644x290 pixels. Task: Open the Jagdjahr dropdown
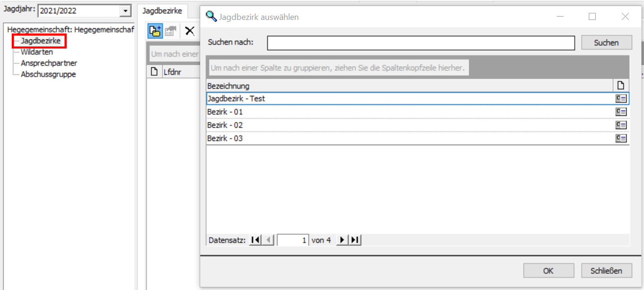point(125,11)
